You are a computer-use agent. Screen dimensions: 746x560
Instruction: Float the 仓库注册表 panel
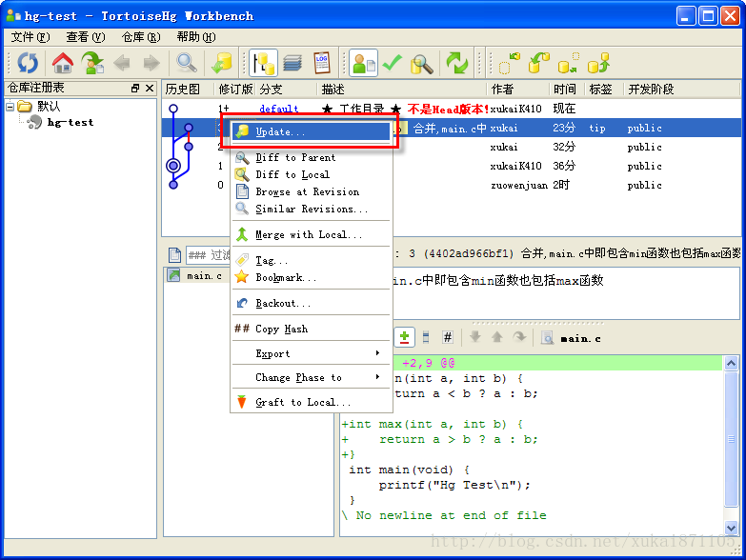tap(135, 89)
